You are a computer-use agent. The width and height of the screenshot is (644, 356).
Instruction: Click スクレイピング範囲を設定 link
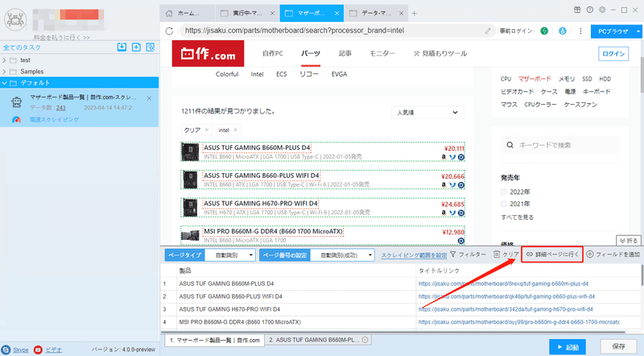point(414,255)
